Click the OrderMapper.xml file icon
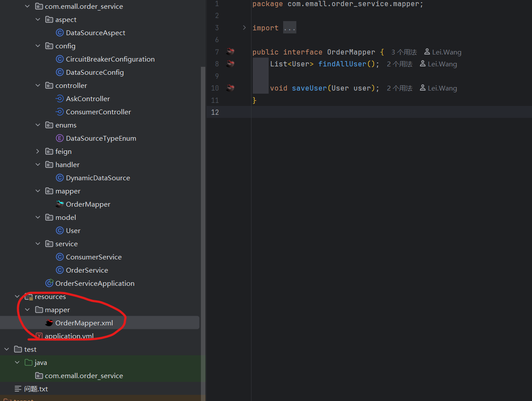The width and height of the screenshot is (532, 401). (49, 323)
